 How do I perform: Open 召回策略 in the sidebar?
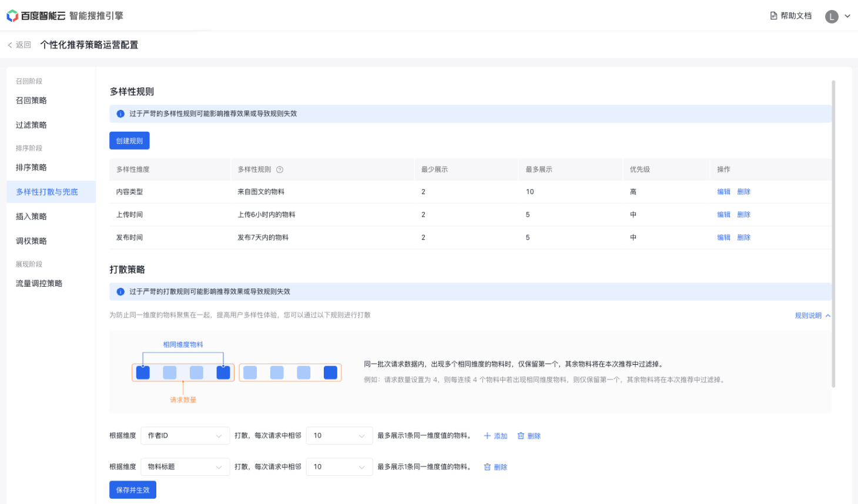point(51,100)
